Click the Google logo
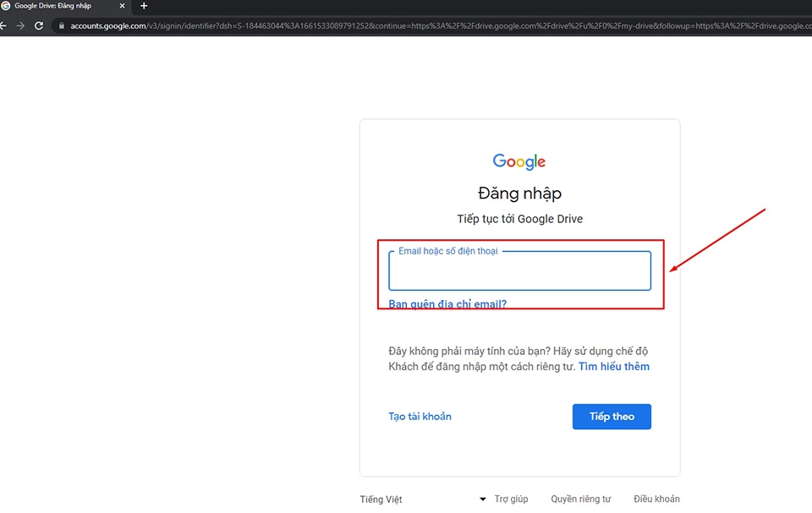Screen dimensions: 812x513 click(518, 161)
